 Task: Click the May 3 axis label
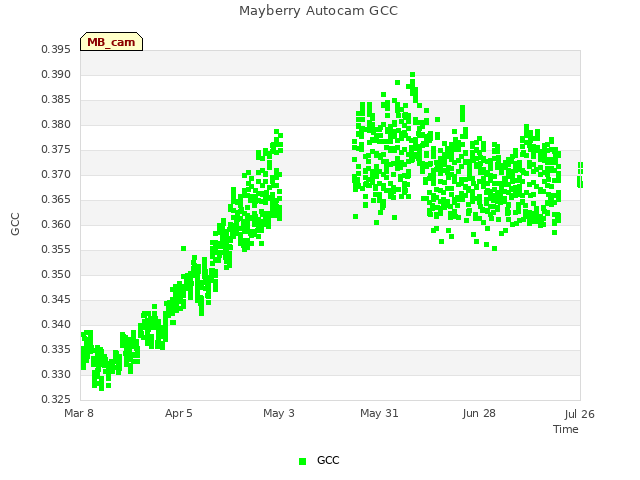(279, 413)
